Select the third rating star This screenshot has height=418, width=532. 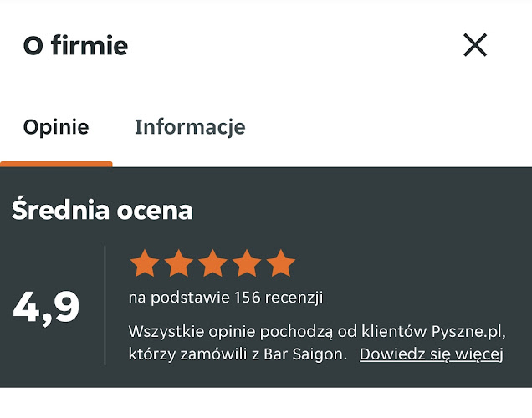(212, 263)
